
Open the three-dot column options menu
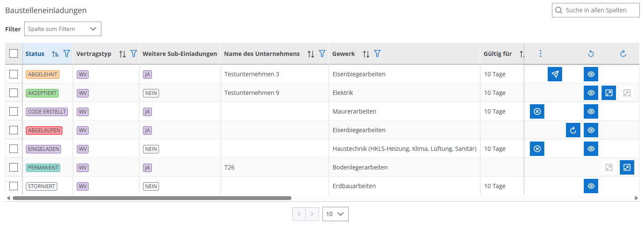540,54
